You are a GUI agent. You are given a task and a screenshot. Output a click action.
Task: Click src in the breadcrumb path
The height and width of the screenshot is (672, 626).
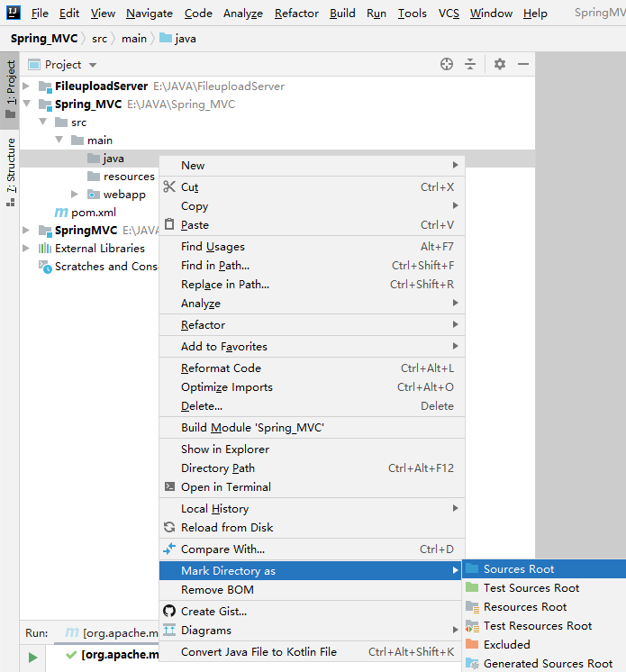(x=99, y=39)
